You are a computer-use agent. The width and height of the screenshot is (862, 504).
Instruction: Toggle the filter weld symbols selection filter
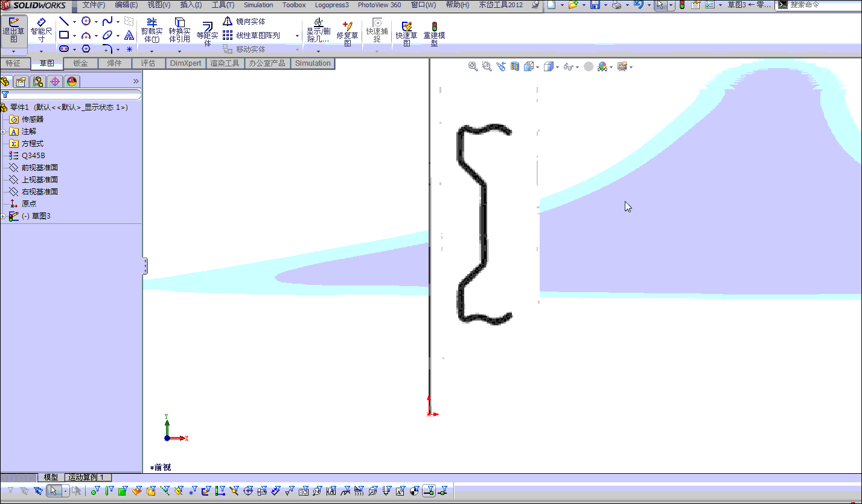(x=345, y=491)
